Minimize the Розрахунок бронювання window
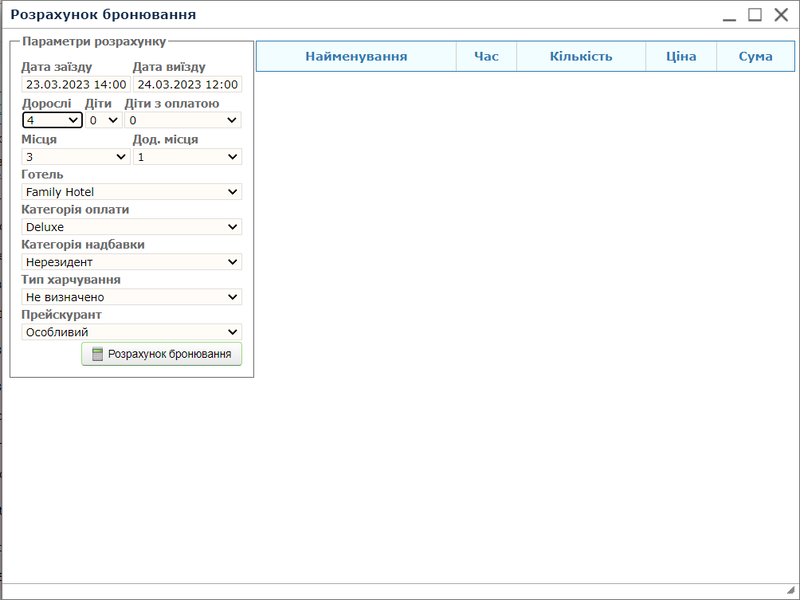 (x=730, y=15)
